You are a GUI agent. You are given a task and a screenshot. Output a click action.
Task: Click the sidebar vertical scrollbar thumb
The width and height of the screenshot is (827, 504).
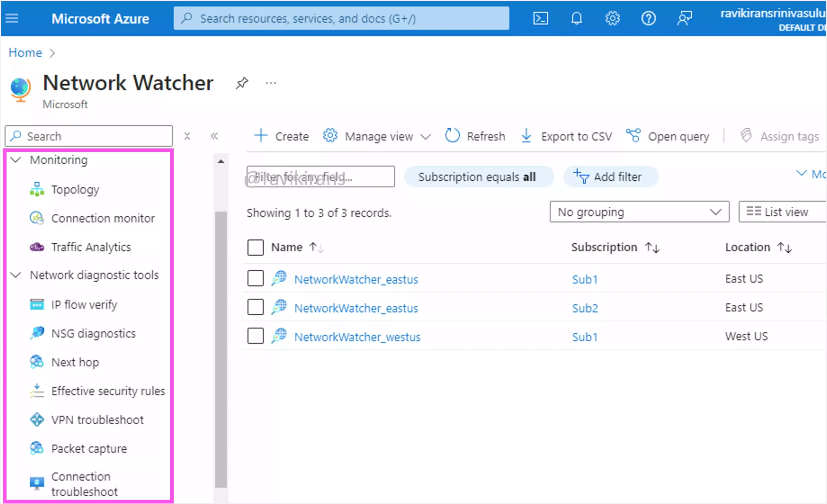(x=221, y=349)
